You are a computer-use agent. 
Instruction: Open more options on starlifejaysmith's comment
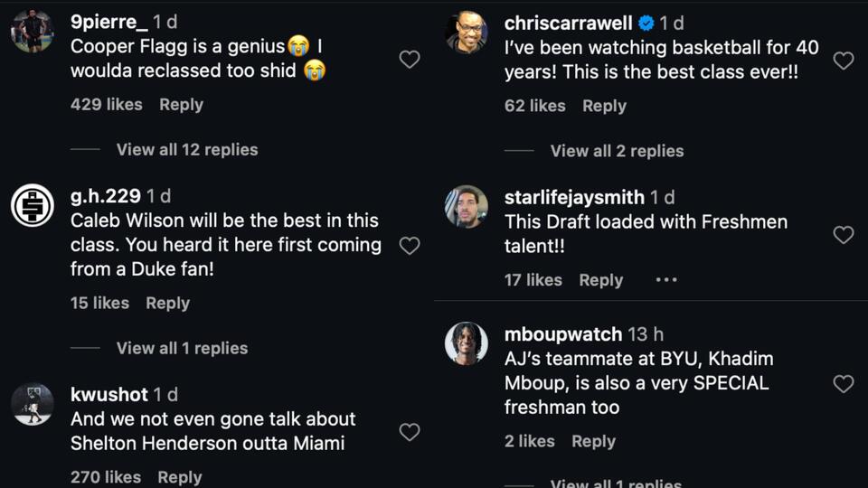(x=666, y=280)
